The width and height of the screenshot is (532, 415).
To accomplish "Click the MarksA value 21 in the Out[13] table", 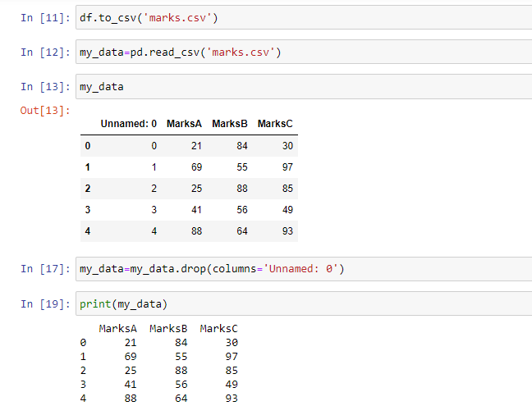I will coord(196,146).
